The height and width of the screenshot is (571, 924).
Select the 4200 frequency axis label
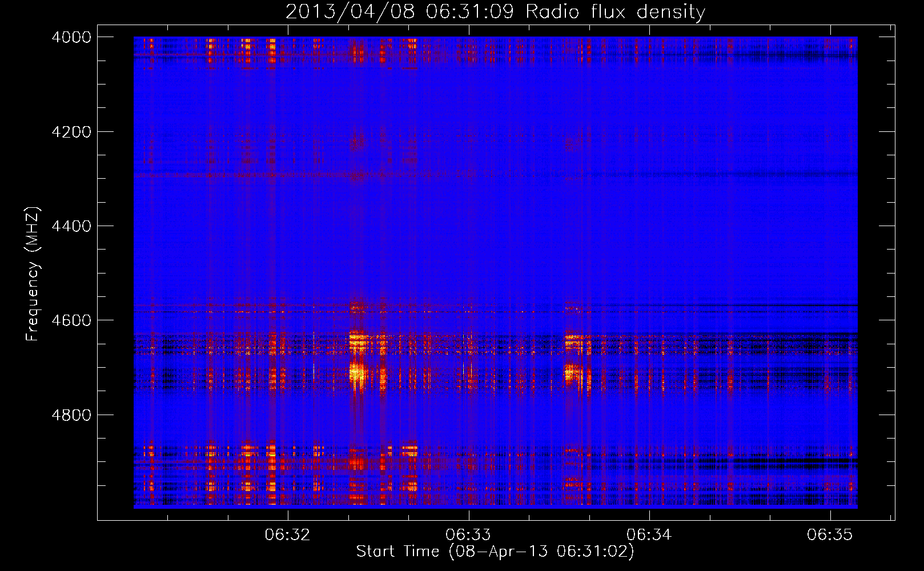coord(71,132)
